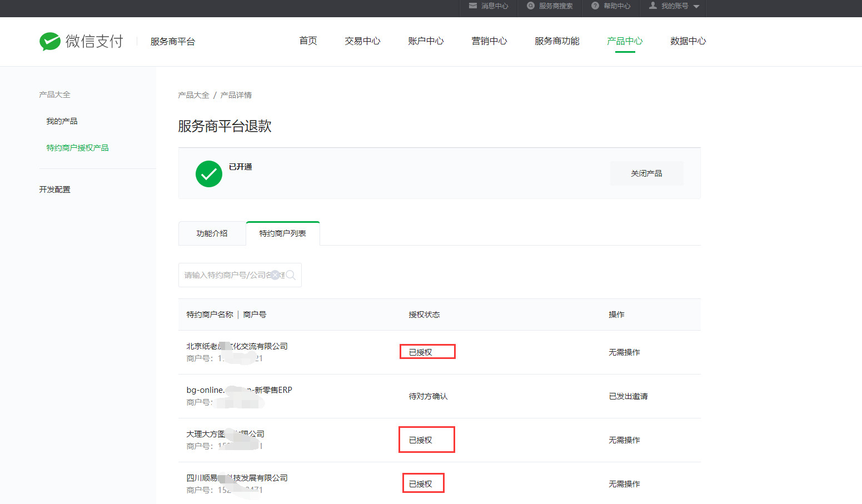Click the my account user icon
The width and height of the screenshot is (862, 504).
click(x=653, y=6)
